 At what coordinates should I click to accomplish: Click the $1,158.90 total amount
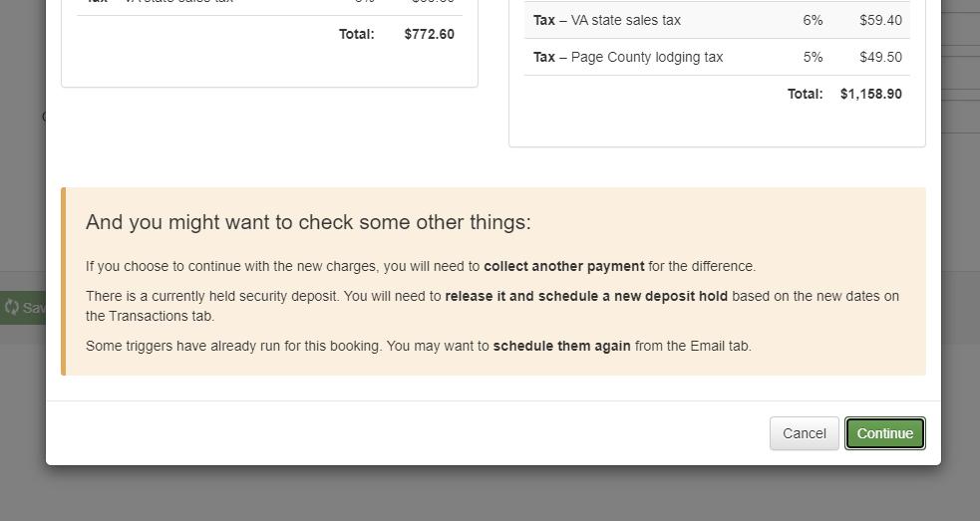coord(870,94)
